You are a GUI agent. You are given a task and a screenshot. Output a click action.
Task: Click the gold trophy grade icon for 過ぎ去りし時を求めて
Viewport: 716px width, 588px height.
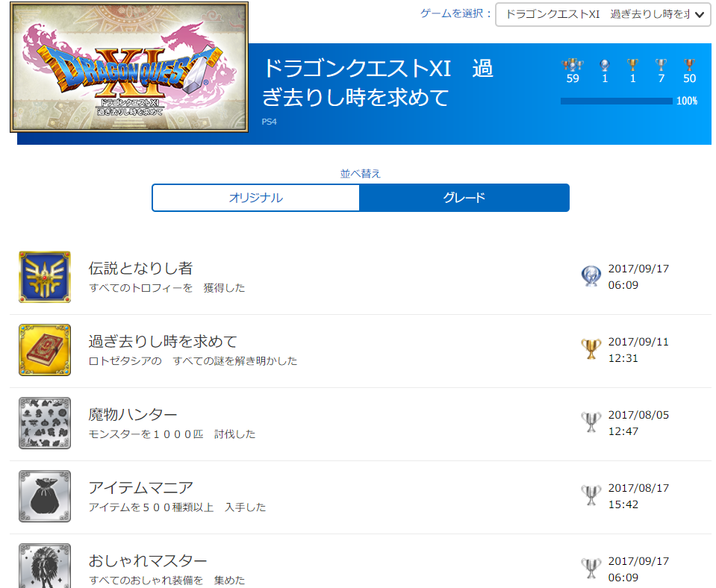click(x=591, y=349)
